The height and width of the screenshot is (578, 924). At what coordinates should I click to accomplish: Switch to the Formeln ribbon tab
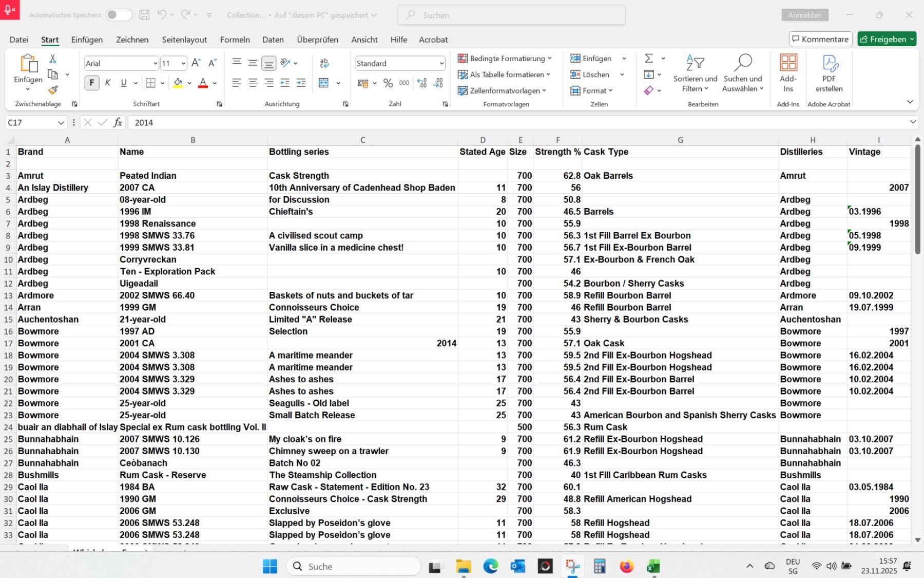[x=235, y=40]
